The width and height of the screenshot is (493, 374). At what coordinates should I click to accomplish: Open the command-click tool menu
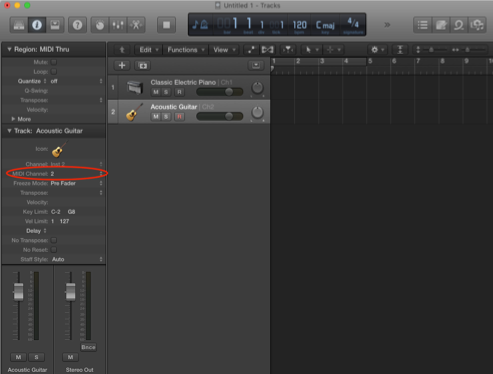334,50
